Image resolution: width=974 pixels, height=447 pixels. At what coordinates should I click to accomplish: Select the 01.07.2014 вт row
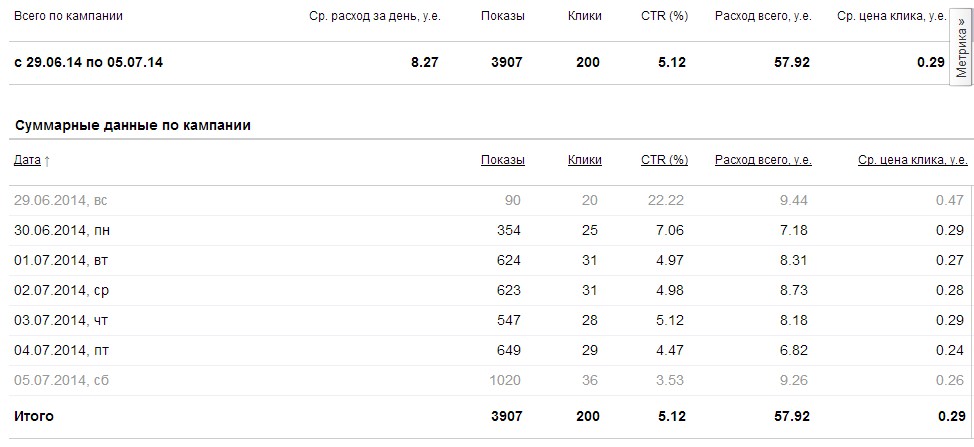(60, 261)
